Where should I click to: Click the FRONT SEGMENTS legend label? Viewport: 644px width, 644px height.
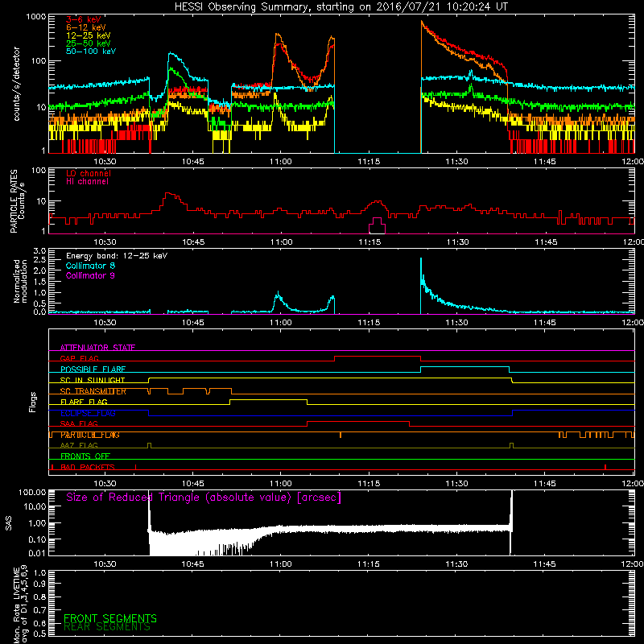click(x=110, y=618)
